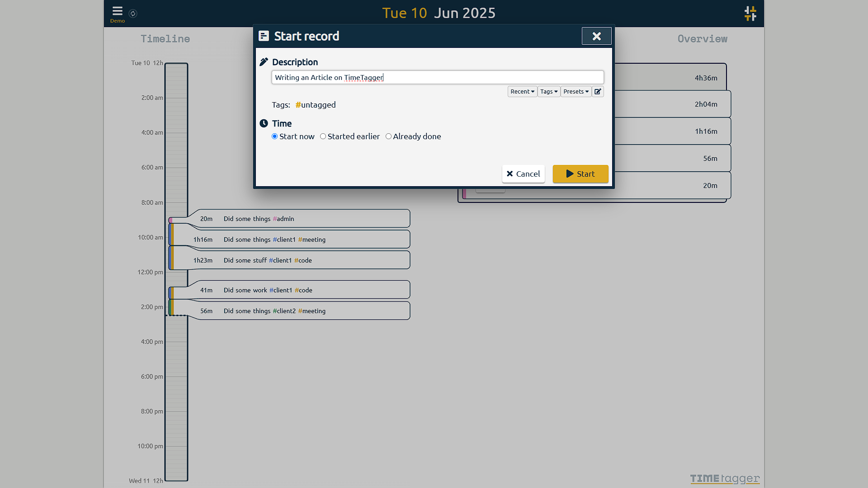Open the 41m Did some work record
Viewport: 868px width, 488px height.
click(299, 290)
